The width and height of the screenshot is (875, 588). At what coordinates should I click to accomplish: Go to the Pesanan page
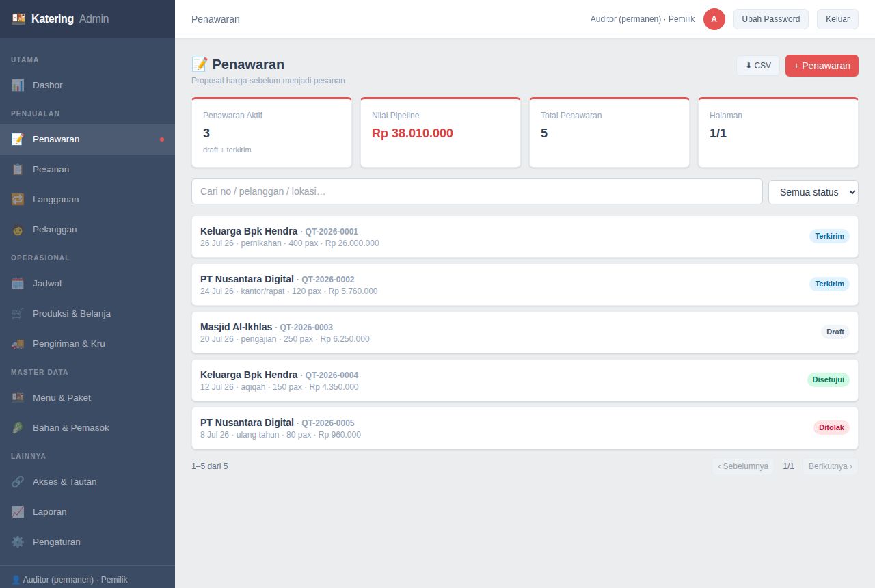tap(87, 170)
